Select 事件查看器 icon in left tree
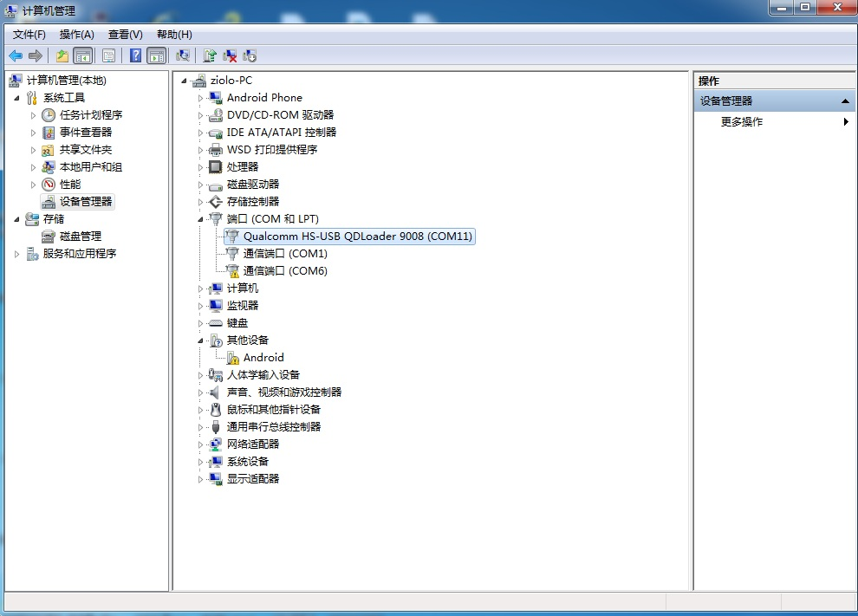Image resolution: width=858 pixels, height=616 pixels. [49, 133]
